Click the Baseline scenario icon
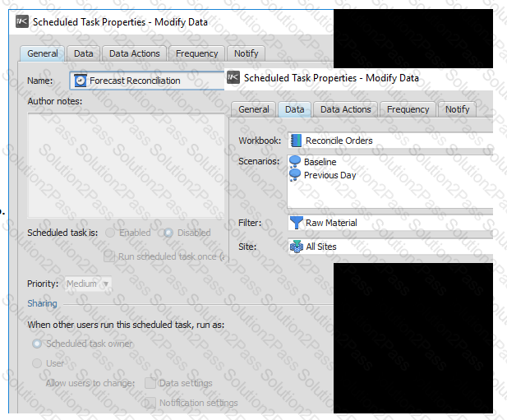507x420 pixels. point(296,163)
